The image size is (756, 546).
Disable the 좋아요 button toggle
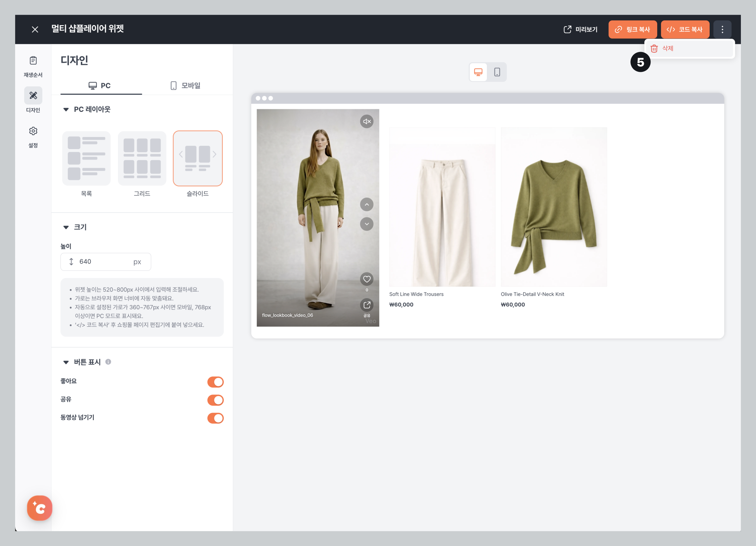click(x=215, y=382)
